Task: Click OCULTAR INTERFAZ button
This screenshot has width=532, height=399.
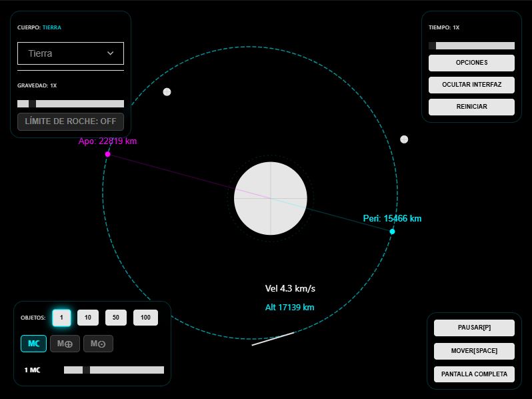Action: tap(471, 85)
